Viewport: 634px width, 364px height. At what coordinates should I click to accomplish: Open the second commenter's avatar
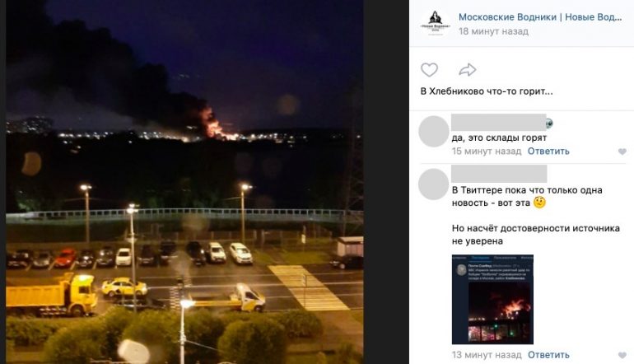coord(434,184)
